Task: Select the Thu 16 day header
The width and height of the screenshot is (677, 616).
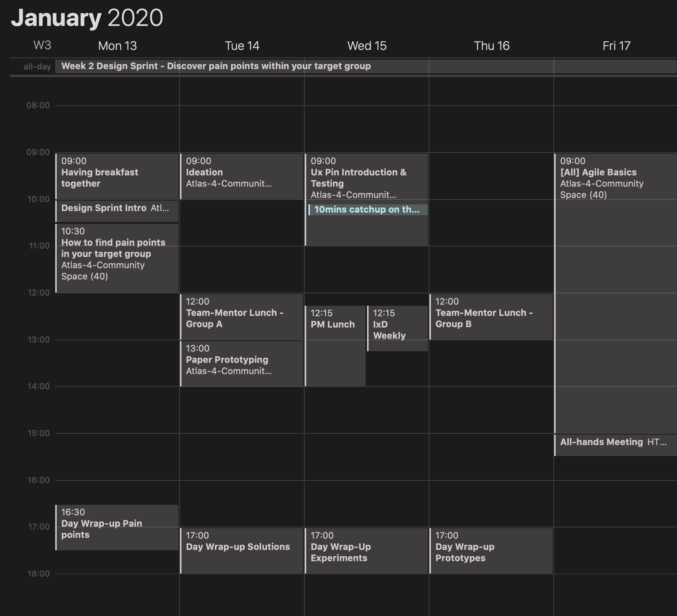Action: click(x=491, y=46)
